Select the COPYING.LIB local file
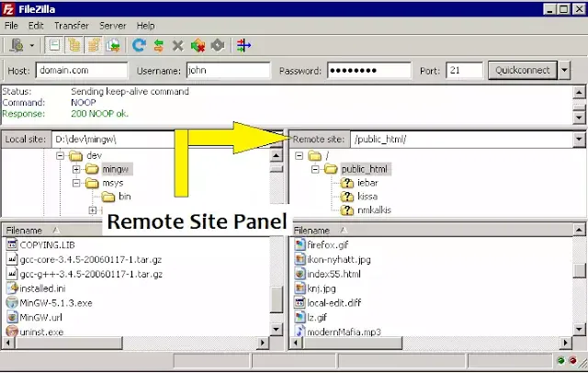 pyautogui.click(x=47, y=245)
